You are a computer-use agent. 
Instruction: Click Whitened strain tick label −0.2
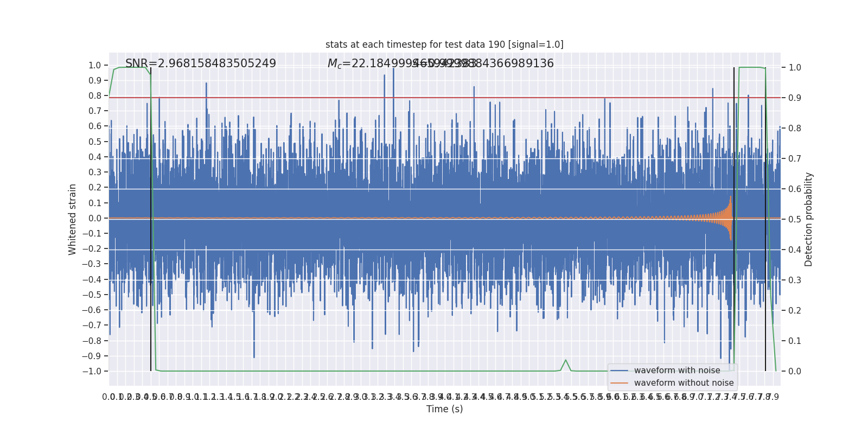click(92, 248)
